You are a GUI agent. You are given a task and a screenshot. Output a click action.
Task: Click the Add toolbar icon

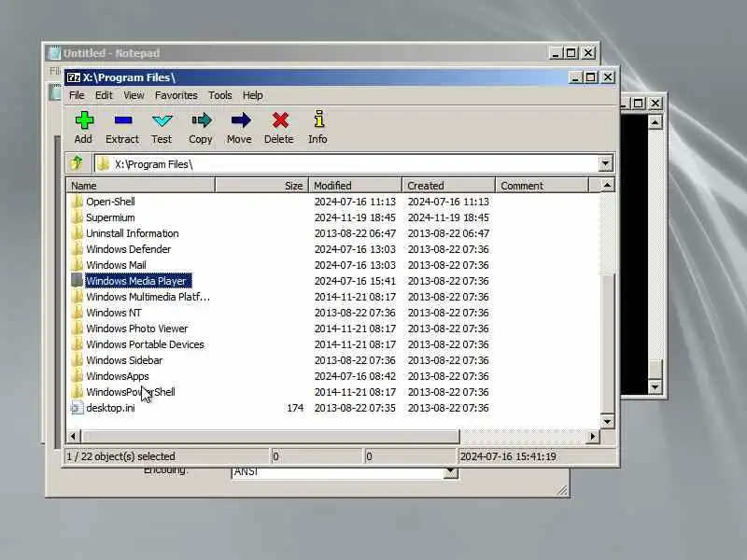(x=84, y=120)
